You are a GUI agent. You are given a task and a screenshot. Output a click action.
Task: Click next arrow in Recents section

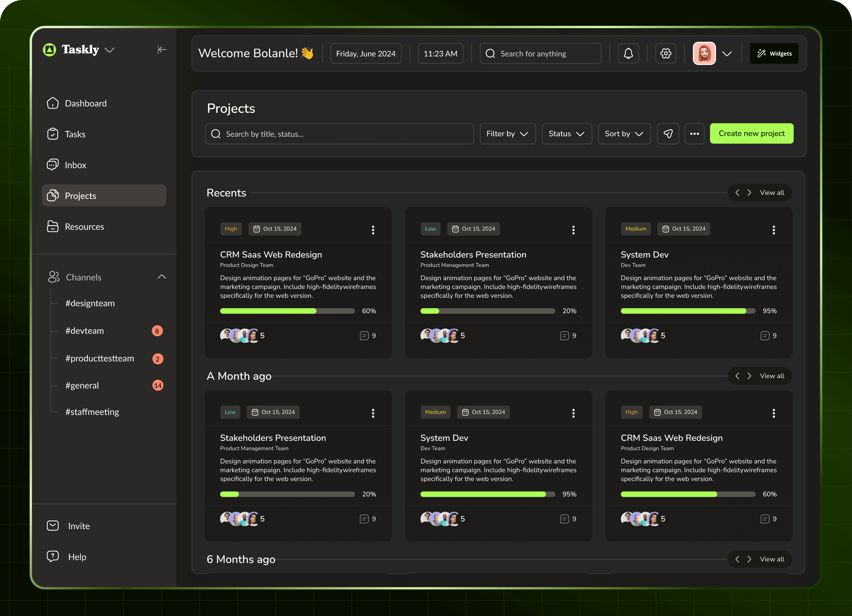tap(749, 193)
